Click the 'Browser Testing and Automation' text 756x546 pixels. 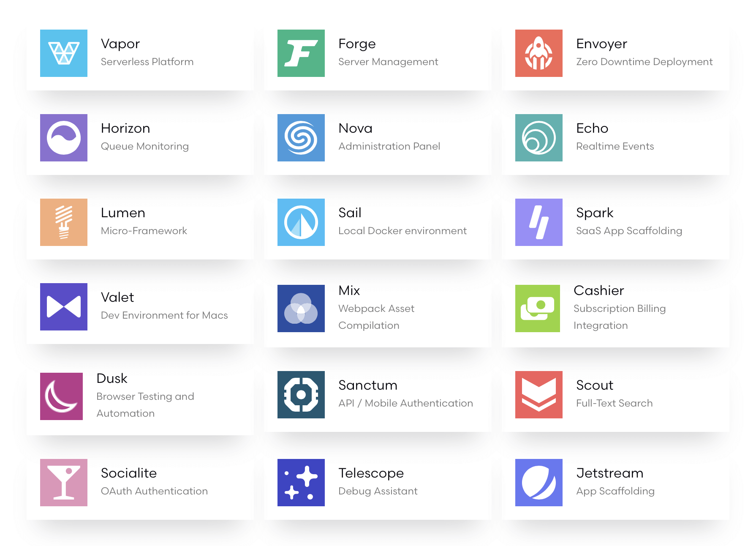[145, 405]
